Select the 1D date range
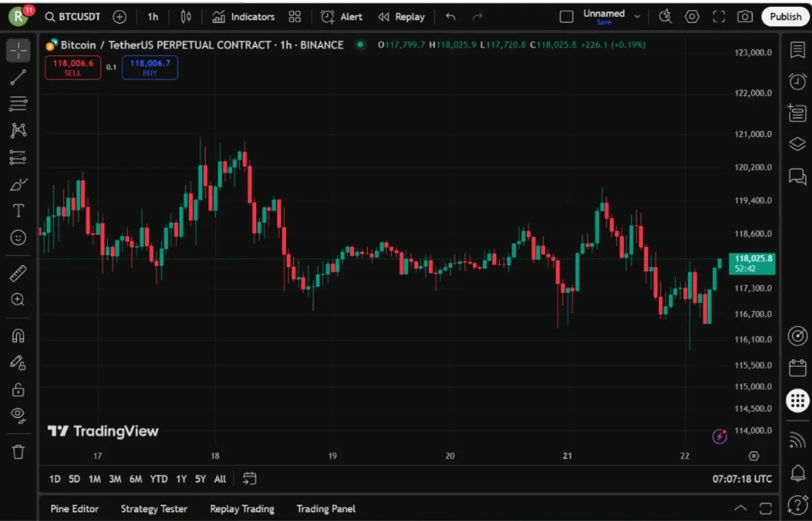Viewport: 812px width, 521px height. click(55, 479)
